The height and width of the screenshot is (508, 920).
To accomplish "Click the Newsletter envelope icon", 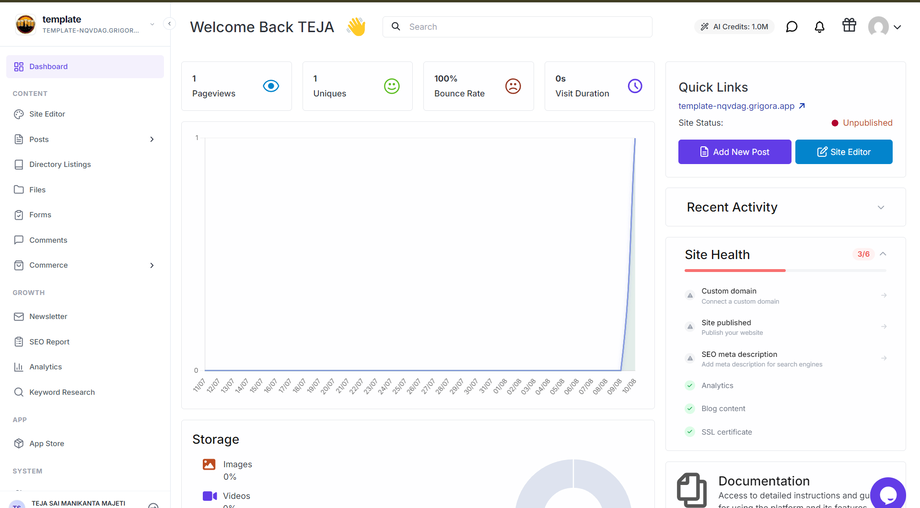I will click(x=19, y=316).
